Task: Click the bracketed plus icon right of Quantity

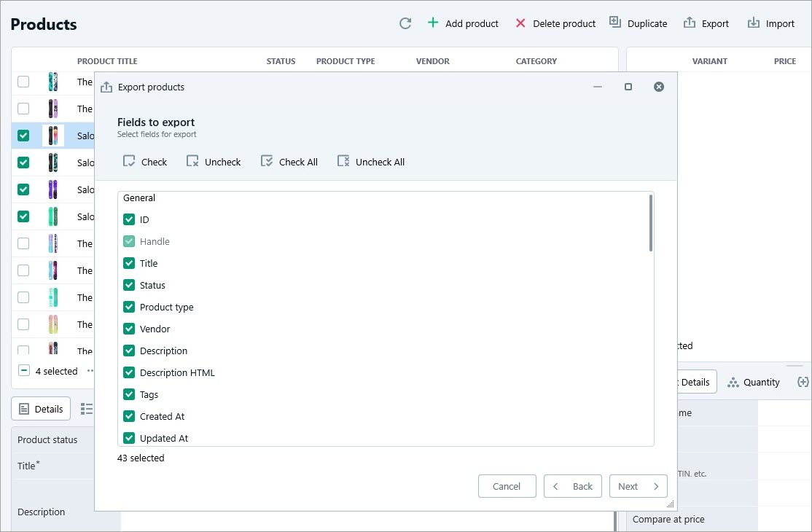Action: click(x=803, y=382)
